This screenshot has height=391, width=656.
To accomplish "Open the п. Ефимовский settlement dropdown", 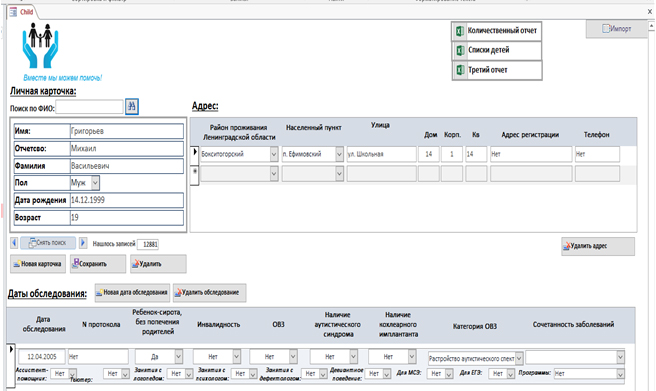I will (x=339, y=154).
